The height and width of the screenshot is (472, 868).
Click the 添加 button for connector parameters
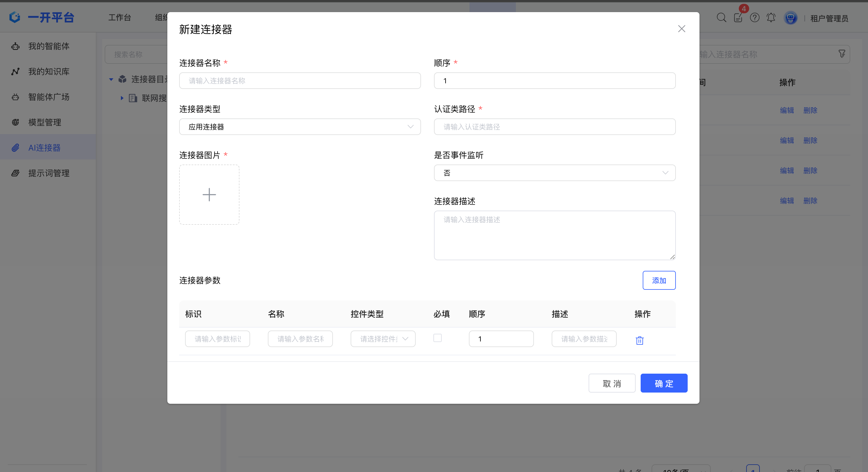click(x=658, y=280)
